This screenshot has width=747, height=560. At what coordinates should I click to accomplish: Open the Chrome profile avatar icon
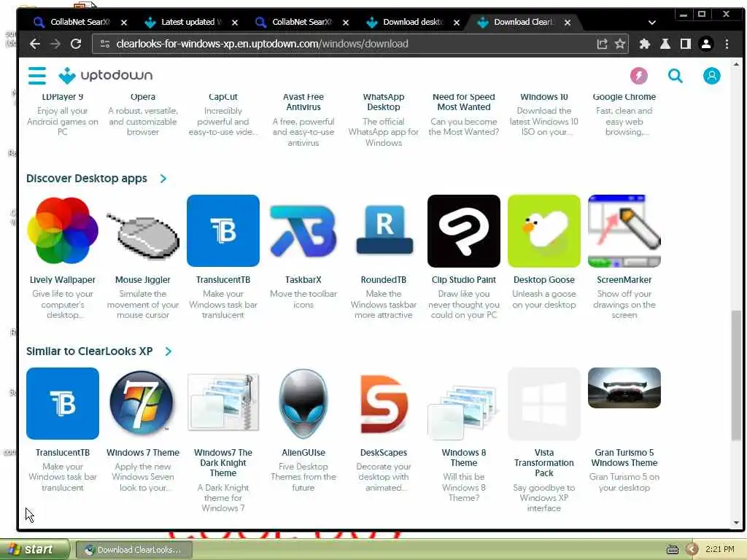coord(706,44)
